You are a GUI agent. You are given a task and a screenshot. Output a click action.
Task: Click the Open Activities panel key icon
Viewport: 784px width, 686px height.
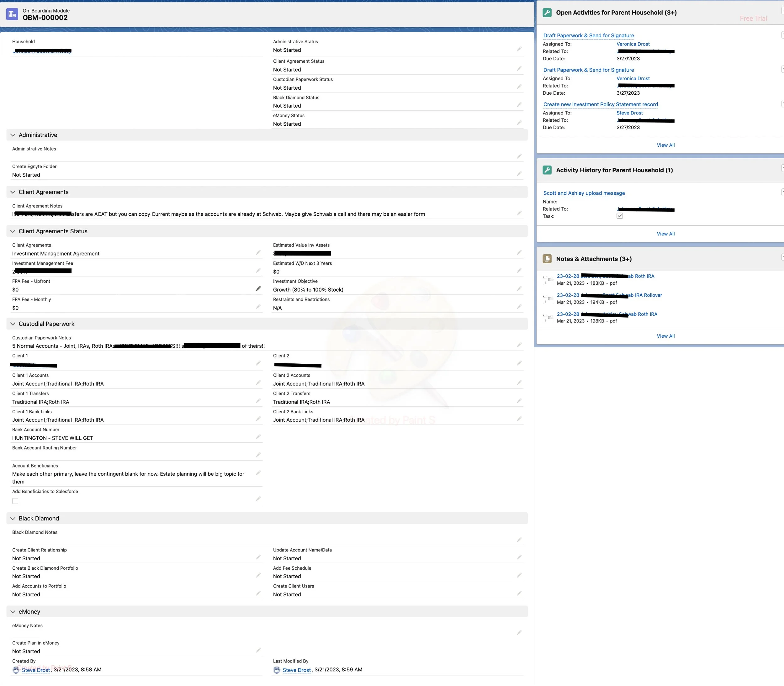(x=548, y=12)
